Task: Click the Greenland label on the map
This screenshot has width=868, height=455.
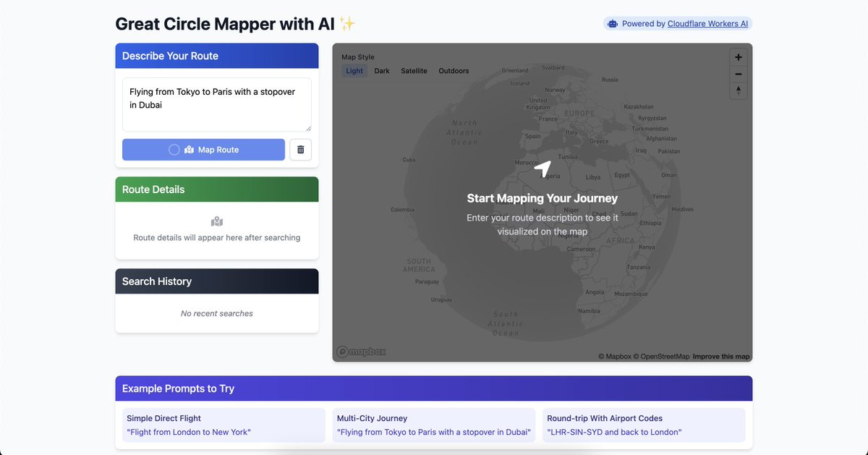Action: (515, 71)
